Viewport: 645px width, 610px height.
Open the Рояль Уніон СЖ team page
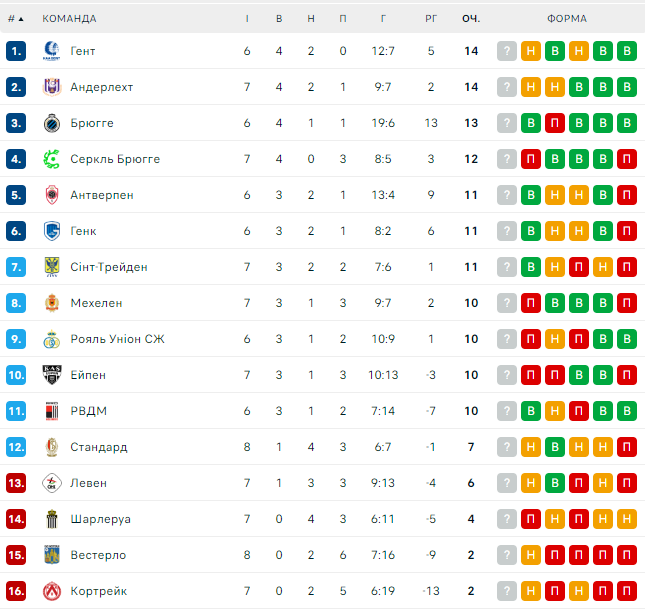click(x=117, y=339)
